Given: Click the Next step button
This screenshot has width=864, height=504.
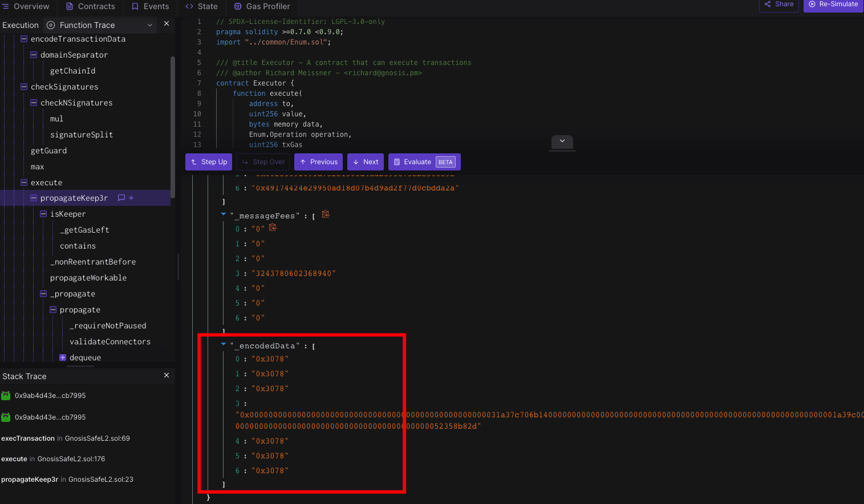Looking at the screenshot, I should coord(365,162).
